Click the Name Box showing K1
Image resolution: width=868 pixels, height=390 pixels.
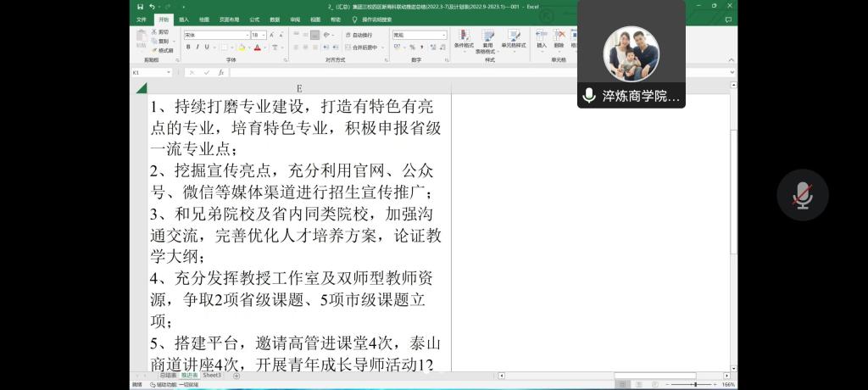pos(149,73)
